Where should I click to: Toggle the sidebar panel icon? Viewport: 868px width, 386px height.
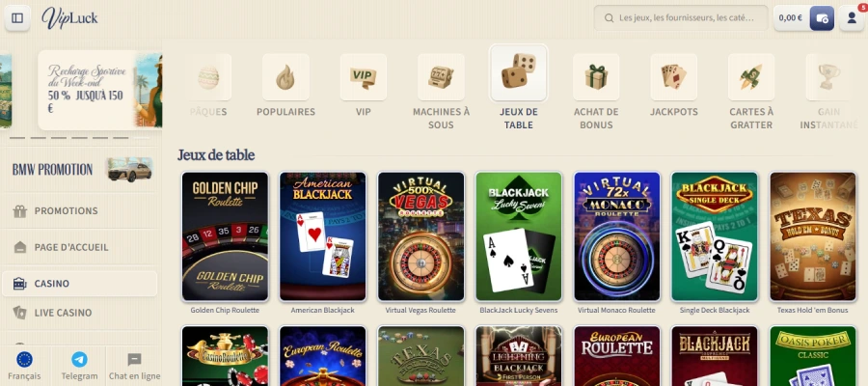[x=17, y=18]
